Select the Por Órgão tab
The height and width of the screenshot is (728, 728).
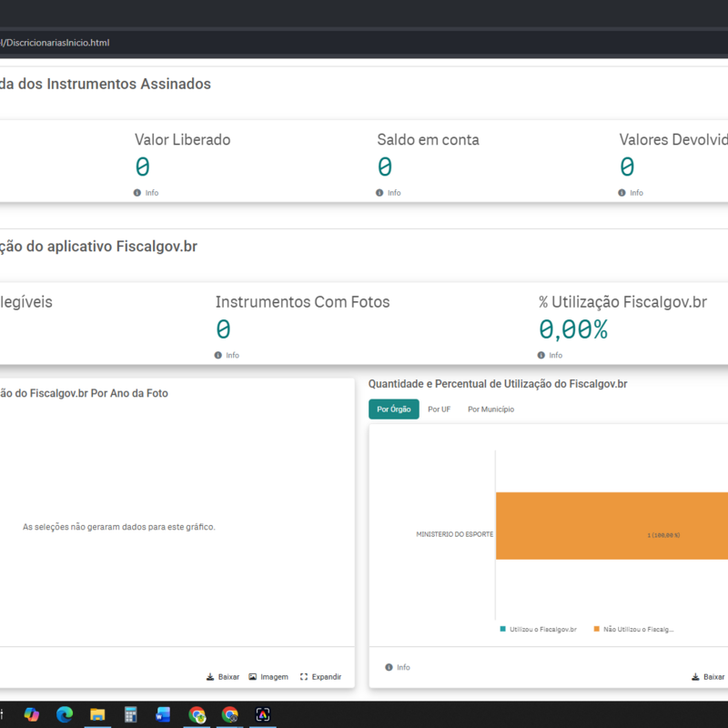point(394,409)
